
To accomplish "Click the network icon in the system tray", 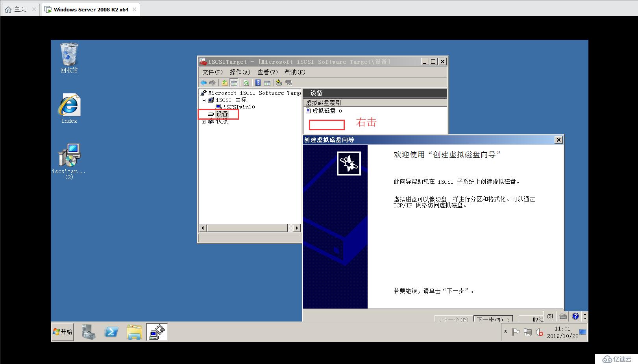I will pos(528,332).
